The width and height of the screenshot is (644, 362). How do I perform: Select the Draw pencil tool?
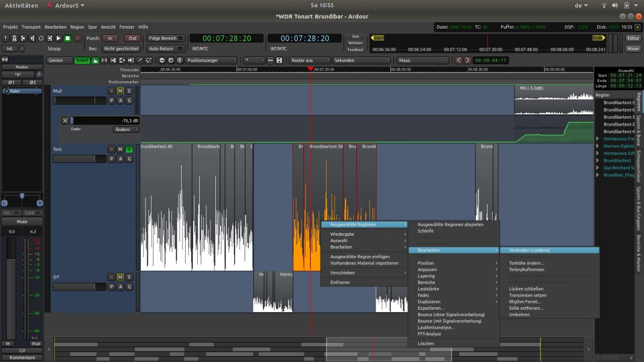(x=140, y=60)
